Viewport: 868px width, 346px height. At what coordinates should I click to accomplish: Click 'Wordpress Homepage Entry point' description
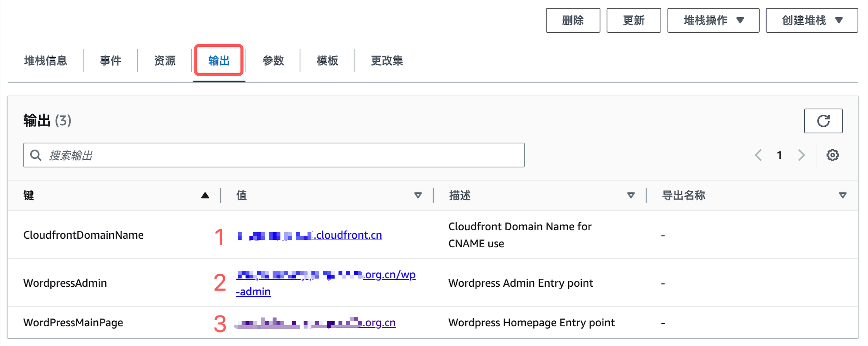[x=531, y=323]
